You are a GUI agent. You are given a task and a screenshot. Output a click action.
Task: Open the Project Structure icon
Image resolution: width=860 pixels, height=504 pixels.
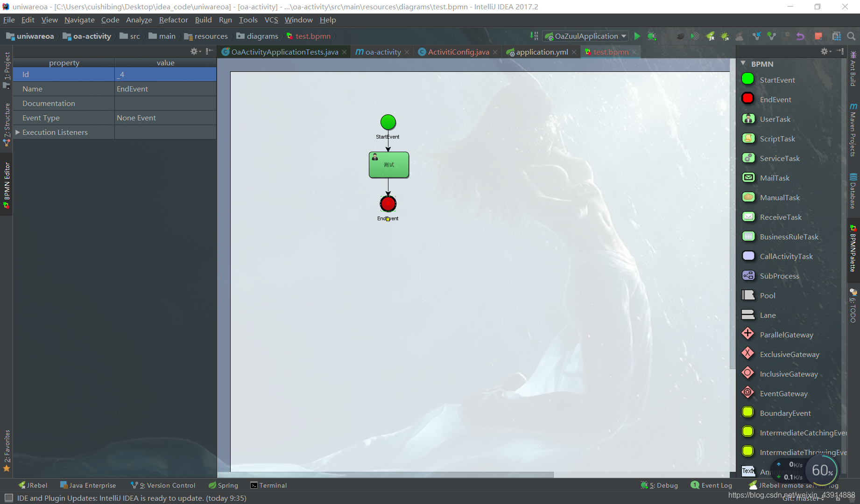click(836, 36)
